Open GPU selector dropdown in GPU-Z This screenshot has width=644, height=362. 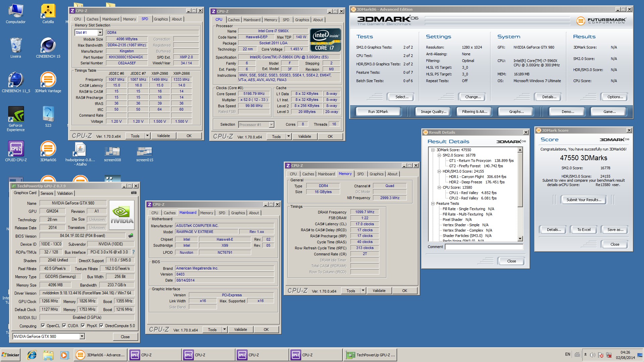coord(82,336)
